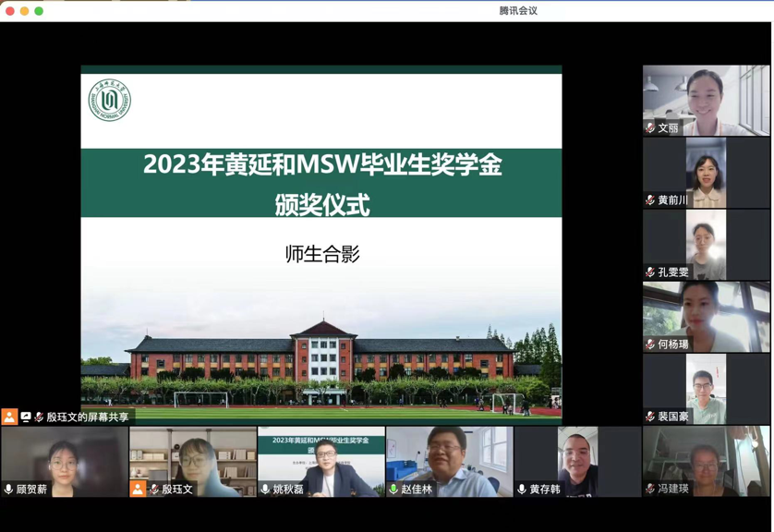774x532 pixels.
Task: Click the 腾讯会议 window title
Action: [518, 11]
